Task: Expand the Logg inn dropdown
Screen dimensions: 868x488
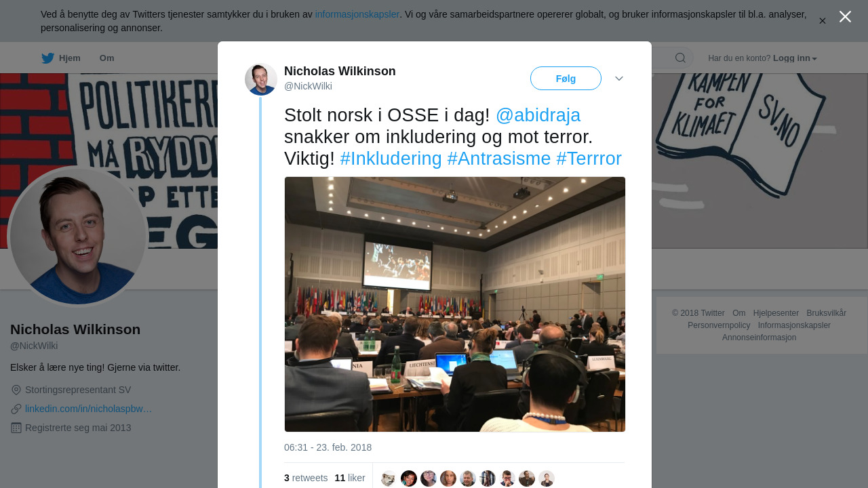Action: click(x=795, y=58)
